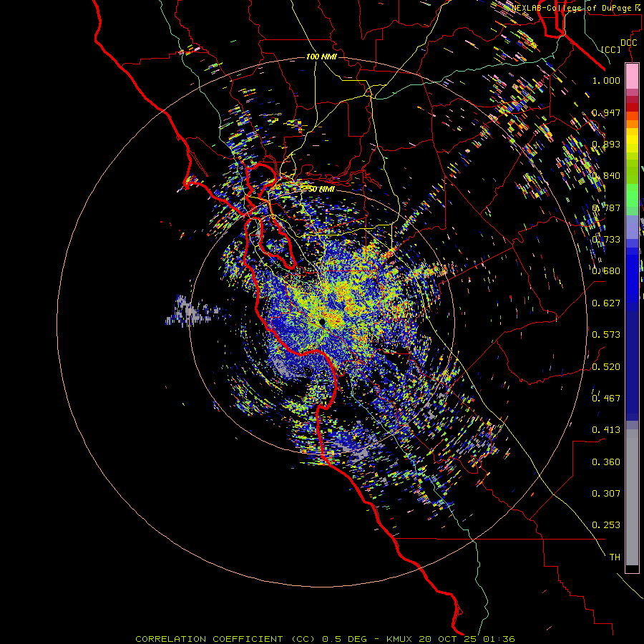Image resolution: width=644 pixels, height=644 pixels.
Task: Click the "0.733" scale value
Action: [606, 240]
